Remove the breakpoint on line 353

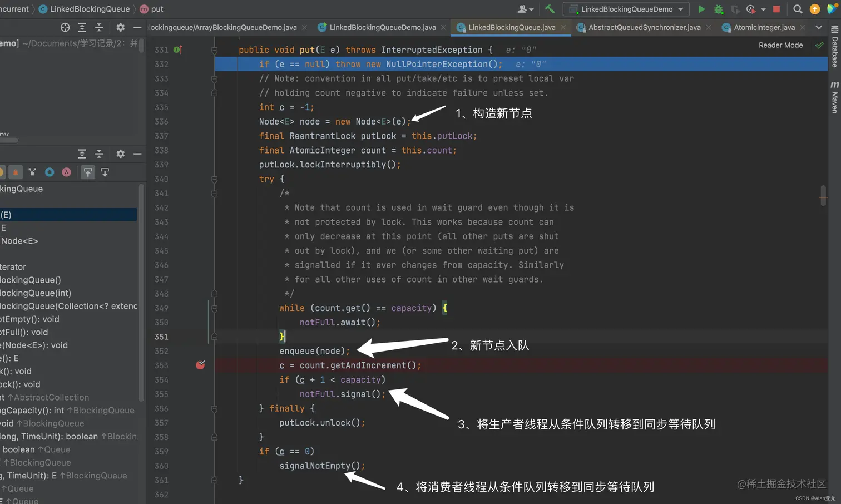pos(200,365)
